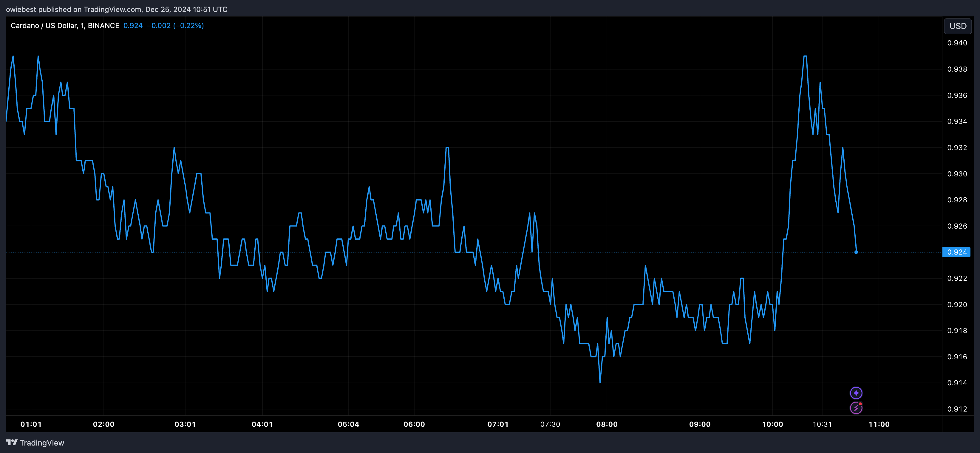Click the 07:01 time axis label
980x453 pixels.
[x=498, y=424]
